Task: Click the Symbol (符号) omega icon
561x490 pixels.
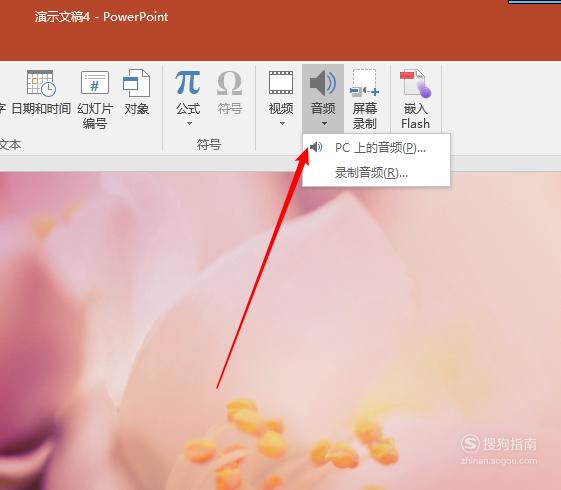Action: (x=229, y=83)
